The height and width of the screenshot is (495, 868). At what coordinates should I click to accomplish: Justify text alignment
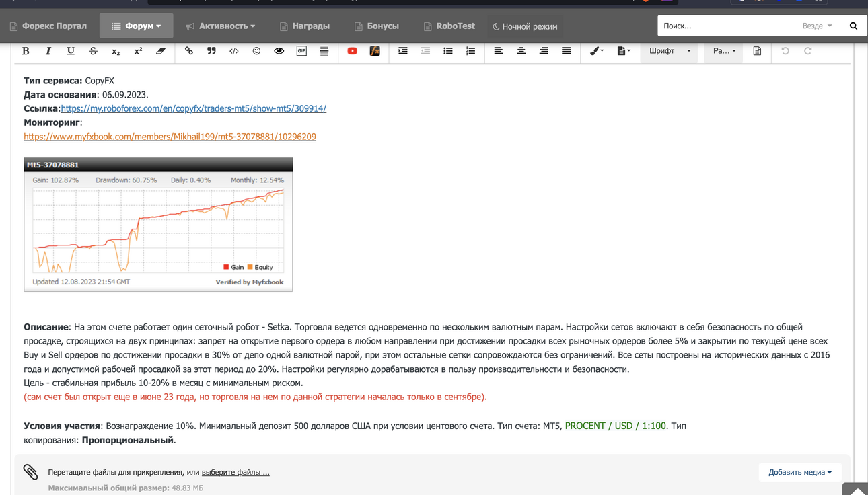[x=567, y=51]
